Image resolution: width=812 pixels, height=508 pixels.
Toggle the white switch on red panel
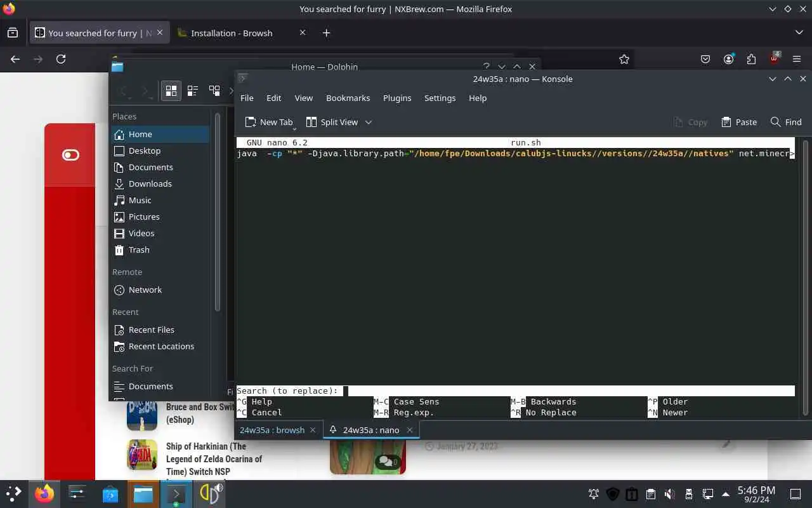click(70, 155)
